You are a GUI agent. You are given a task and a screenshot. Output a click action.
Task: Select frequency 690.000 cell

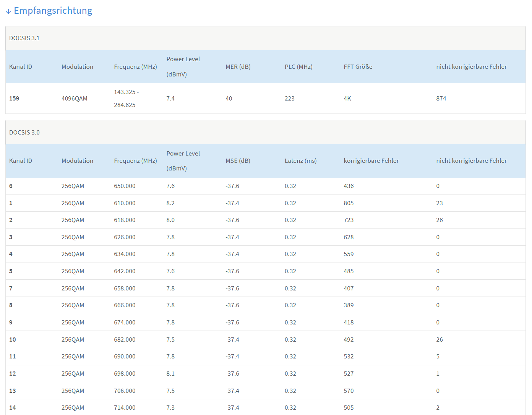coord(125,357)
